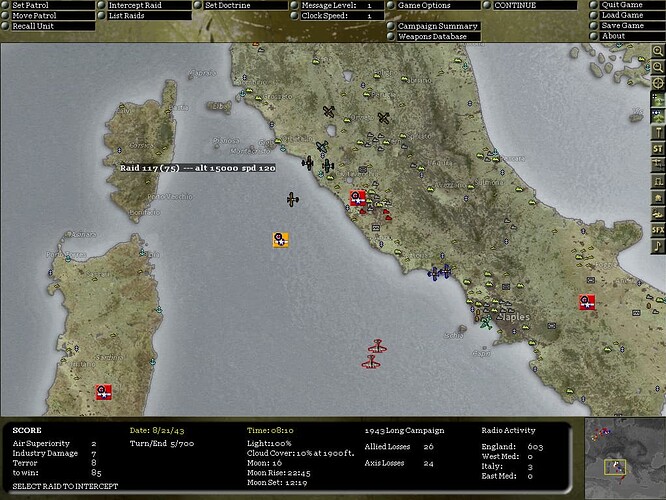Viewport: 666px width, 500px height.
Task: Open the List Raids panel
Action: [x=127, y=16]
